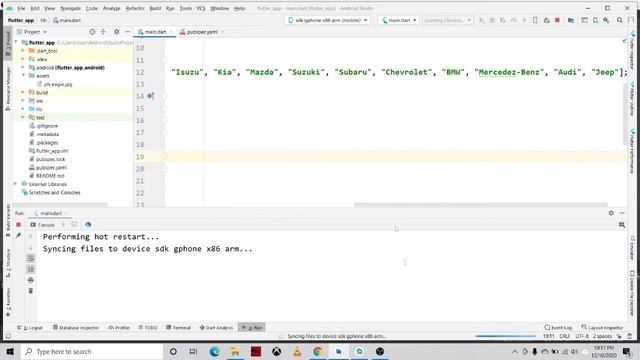Collapse the flutter_app root node
This screenshot has height=360, width=640.
click(16, 42)
